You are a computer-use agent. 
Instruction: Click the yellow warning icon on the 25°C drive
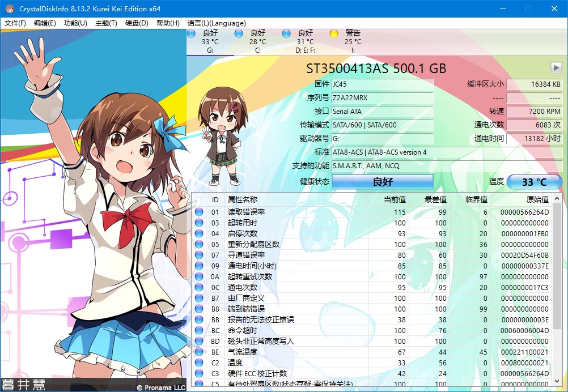(334, 33)
